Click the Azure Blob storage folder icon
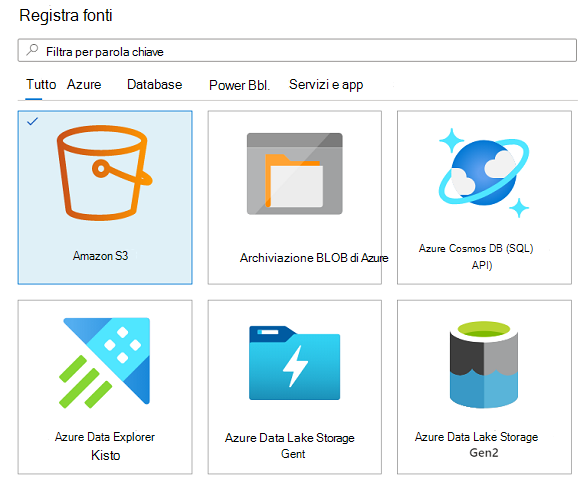 [x=295, y=174]
